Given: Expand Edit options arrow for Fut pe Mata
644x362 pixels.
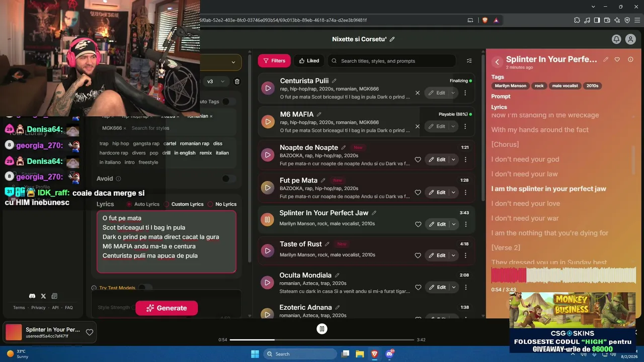Looking at the screenshot, I should 453,193.
